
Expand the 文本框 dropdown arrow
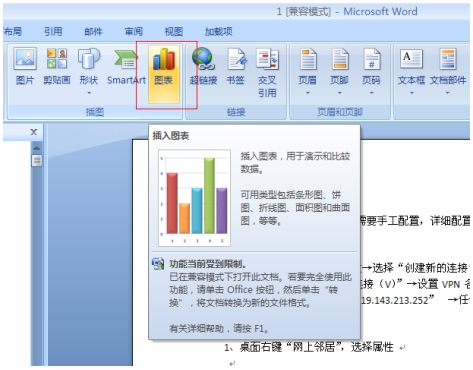tap(412, 93)
